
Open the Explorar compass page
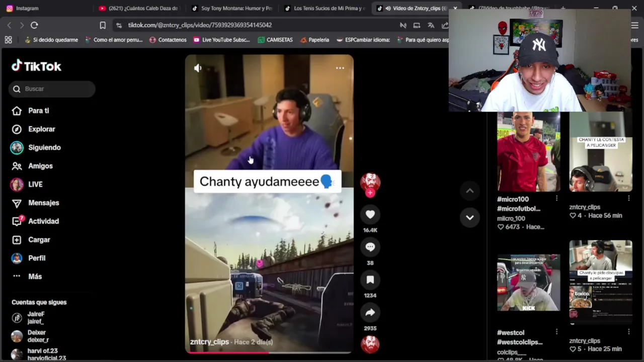click(x=34, y=129)
